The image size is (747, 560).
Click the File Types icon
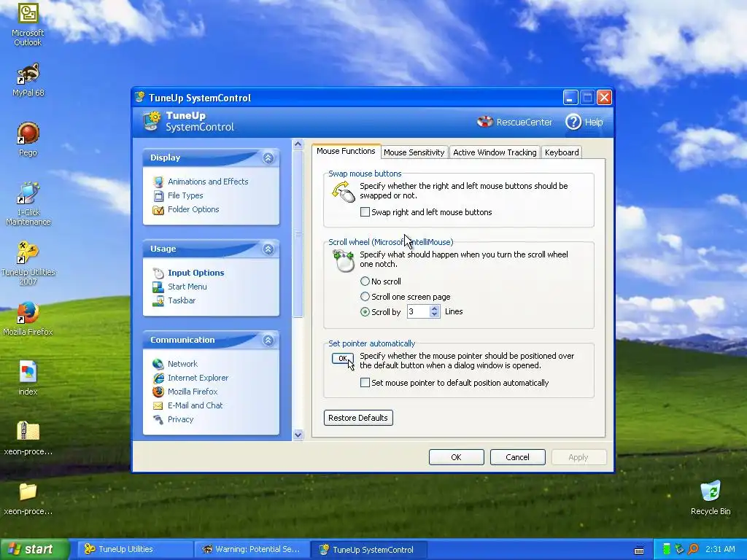pyautogui.click(x=158, y=195)
